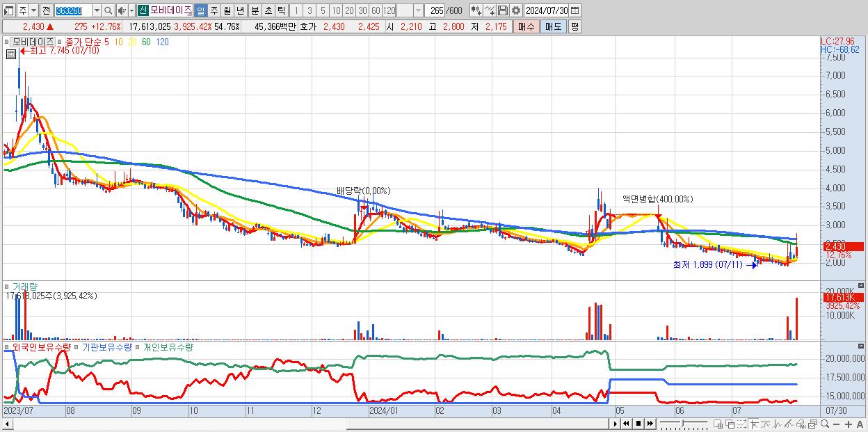Click 모비데이즈 chart legend label

pos(33,42)
